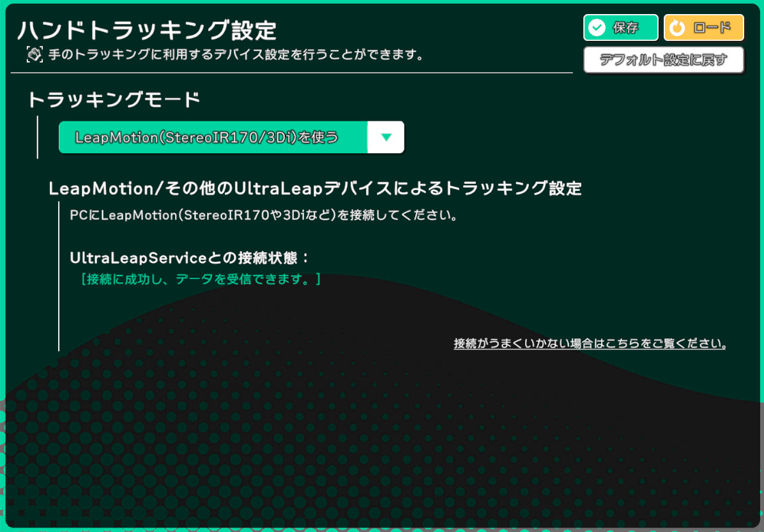Open the 接続がうまくいかない場合はこちら help link
This screenshot has width=764, height=532.
tap(590, 344)
